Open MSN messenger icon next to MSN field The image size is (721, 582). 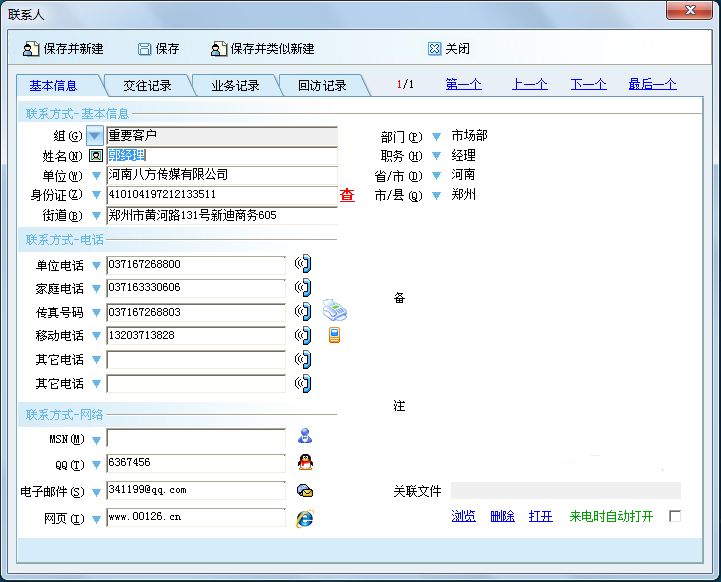tap(305, 436)
